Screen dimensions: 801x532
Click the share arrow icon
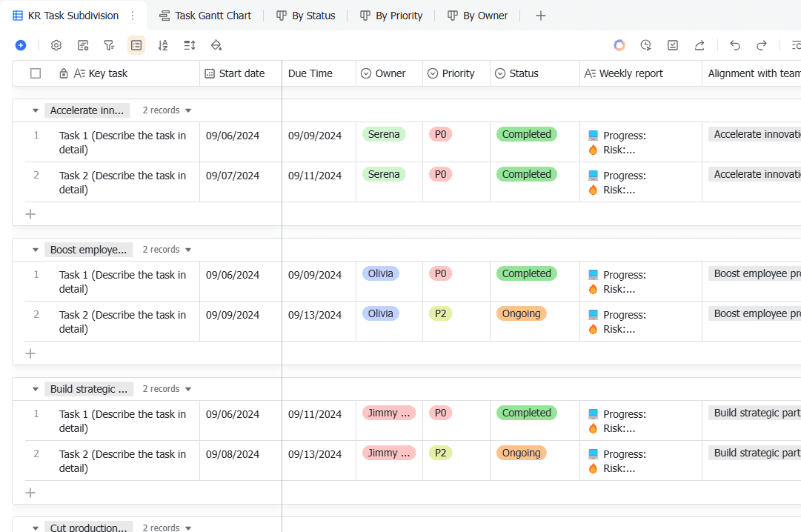pyautogui.click(x=699, y=45)
